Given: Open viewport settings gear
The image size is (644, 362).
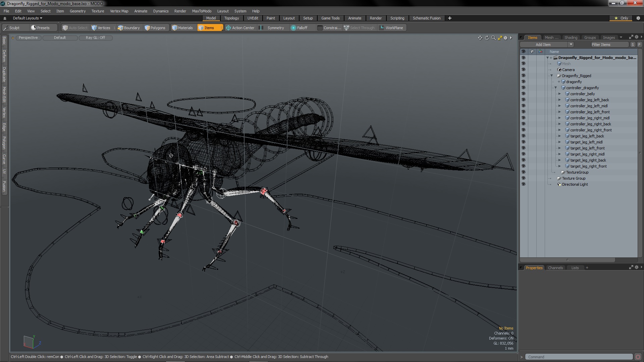Looking at the screenshot, I should (505, 38).
